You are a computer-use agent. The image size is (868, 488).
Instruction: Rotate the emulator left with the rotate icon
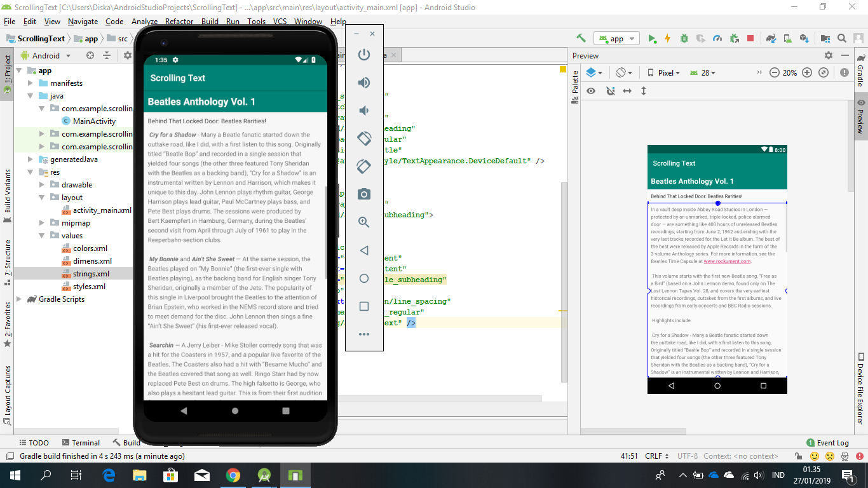[364, 138]
